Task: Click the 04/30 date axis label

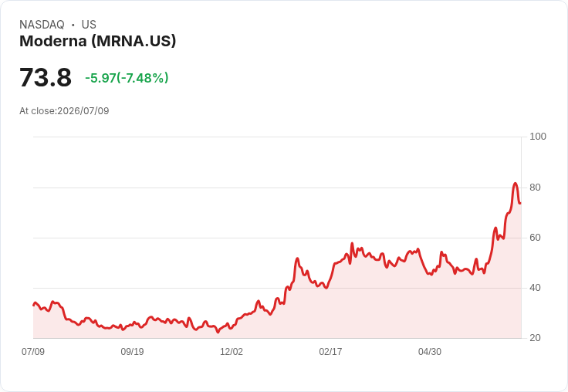Action: [x=430, y=351]
